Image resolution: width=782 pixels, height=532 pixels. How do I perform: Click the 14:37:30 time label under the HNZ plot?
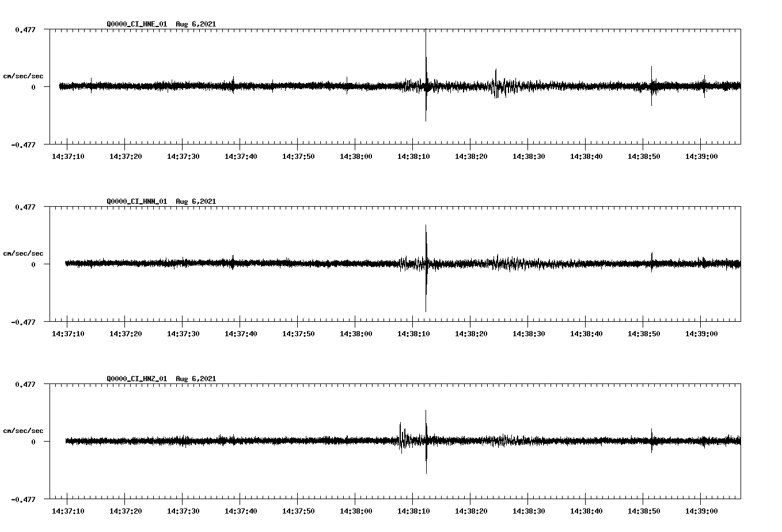pos(183,511)
